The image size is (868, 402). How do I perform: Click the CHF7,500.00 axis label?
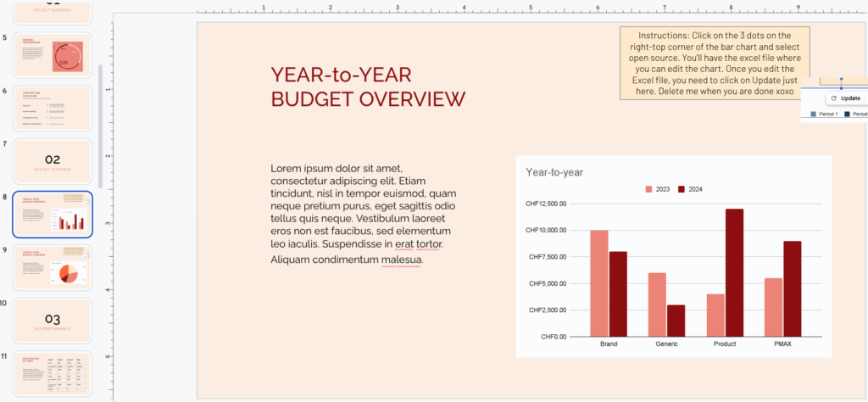coord(548,257)
